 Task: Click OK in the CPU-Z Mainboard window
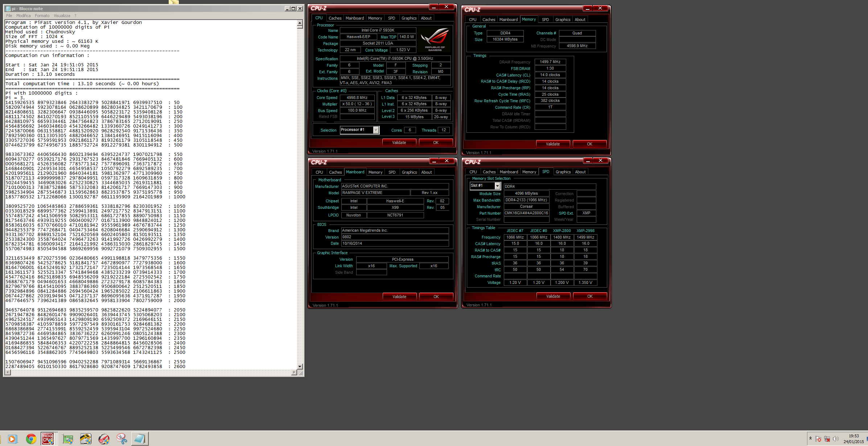[436, 297]
